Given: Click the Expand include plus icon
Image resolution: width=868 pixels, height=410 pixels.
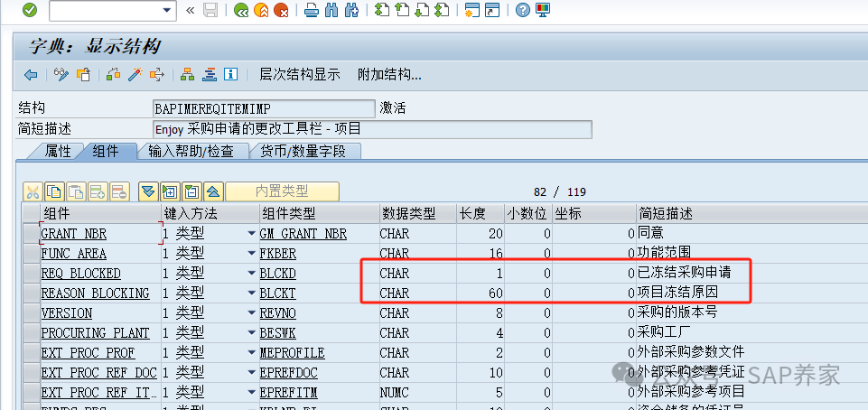Looking at the screenshot, I should pyautogui.click(x=170, y=192).
